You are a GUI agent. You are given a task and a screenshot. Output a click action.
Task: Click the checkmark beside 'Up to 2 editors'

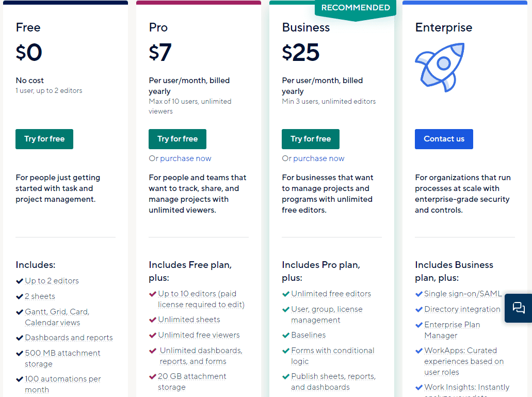click(19, 281)
